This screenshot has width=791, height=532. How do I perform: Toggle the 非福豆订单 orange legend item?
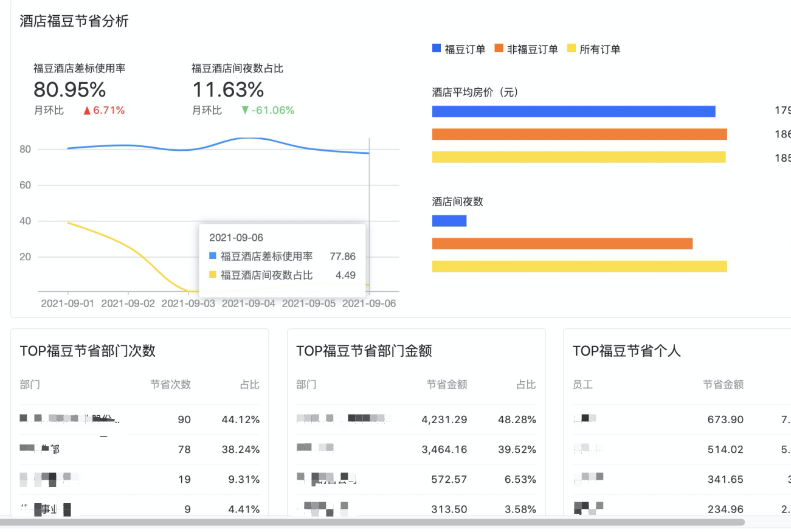click(x=526, y=49)
